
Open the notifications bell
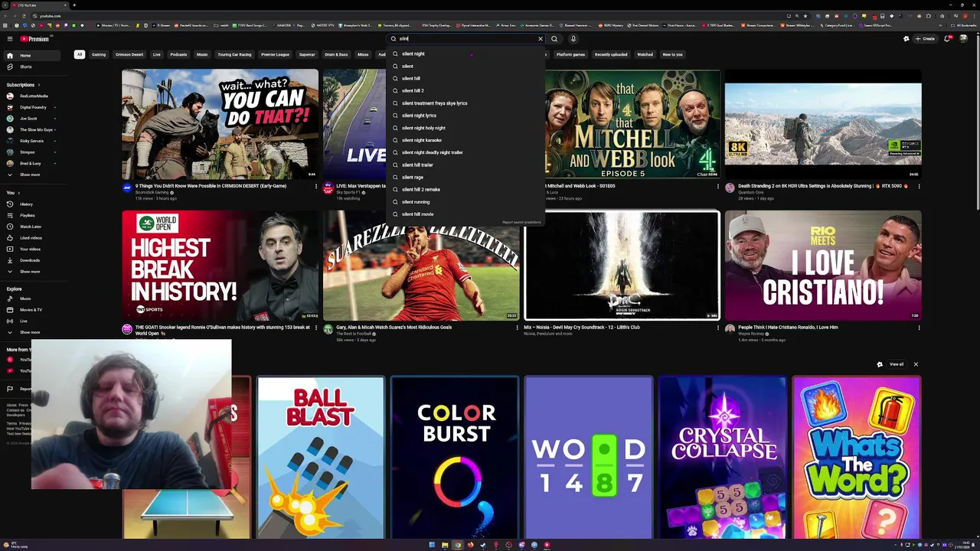947,38
